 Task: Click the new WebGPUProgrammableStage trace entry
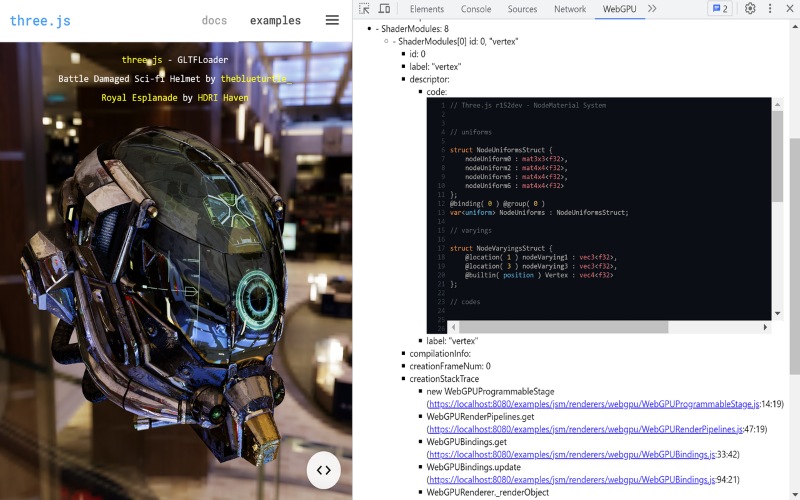(x=490, y=391)
